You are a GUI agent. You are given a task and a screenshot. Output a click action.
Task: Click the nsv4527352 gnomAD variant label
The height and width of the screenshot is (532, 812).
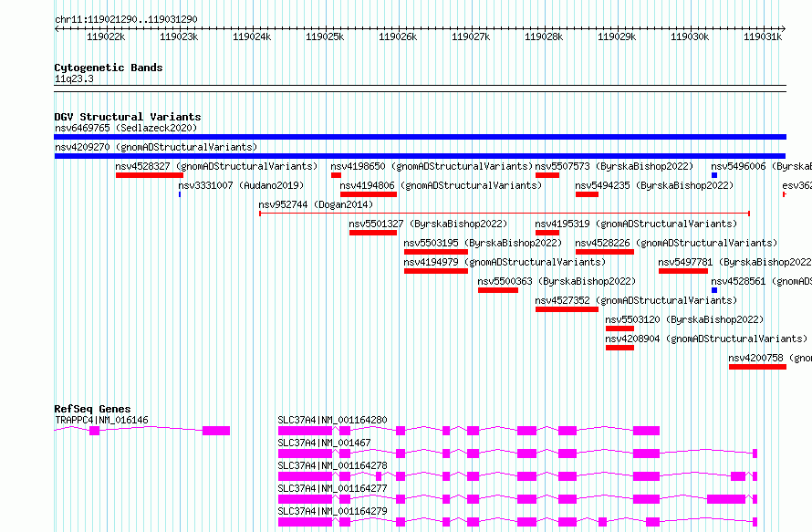[636, 300]
